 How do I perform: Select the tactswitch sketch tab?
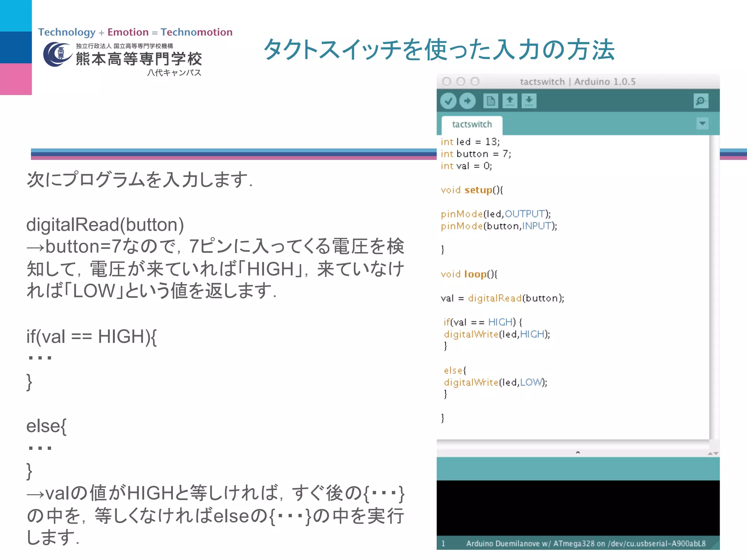click(472, 125)
